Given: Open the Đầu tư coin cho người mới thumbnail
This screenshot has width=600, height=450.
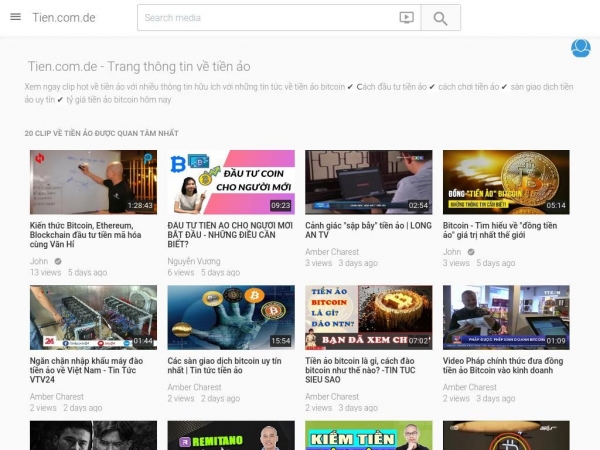Looking at the screenshot, I should pyautogui.click(x=231, y=182).
